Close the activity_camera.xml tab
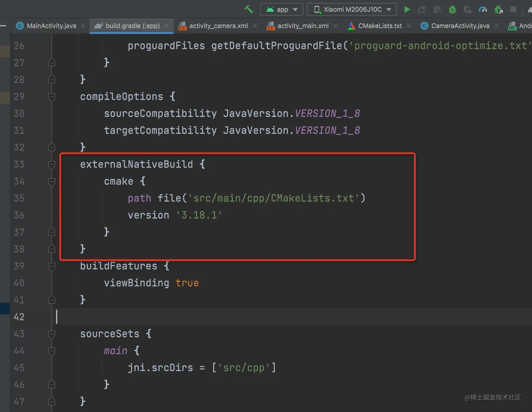This screenshot has width=532, height=412. click(255, 26)
